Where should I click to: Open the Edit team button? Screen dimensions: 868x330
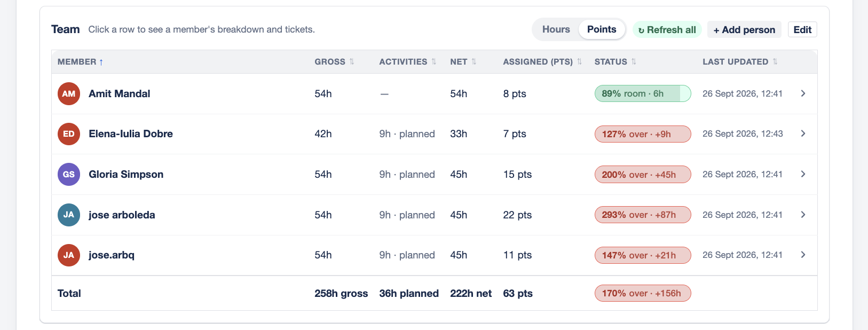(x=802, y=30)
